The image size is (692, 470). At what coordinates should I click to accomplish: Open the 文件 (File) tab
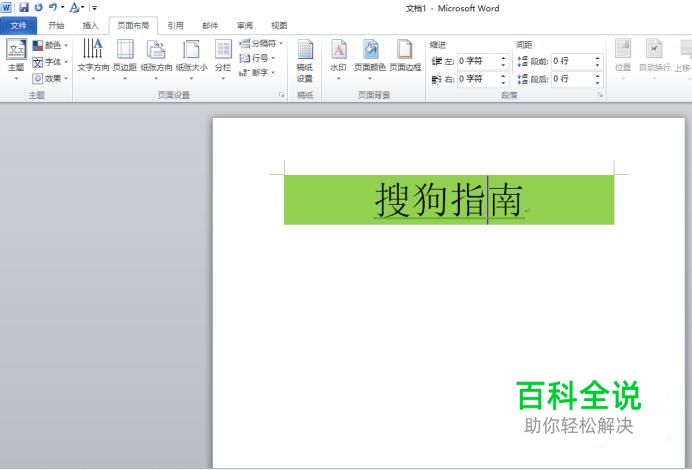coord(18,26)
